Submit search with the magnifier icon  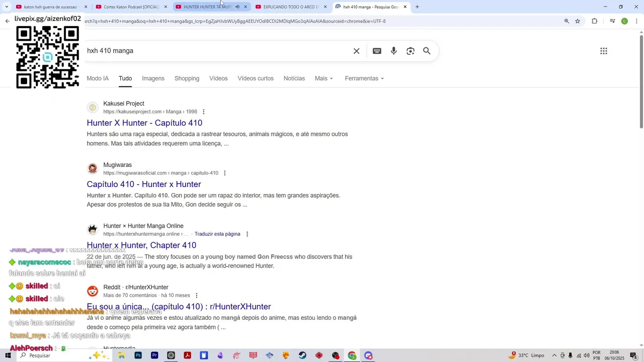point(427,51)
